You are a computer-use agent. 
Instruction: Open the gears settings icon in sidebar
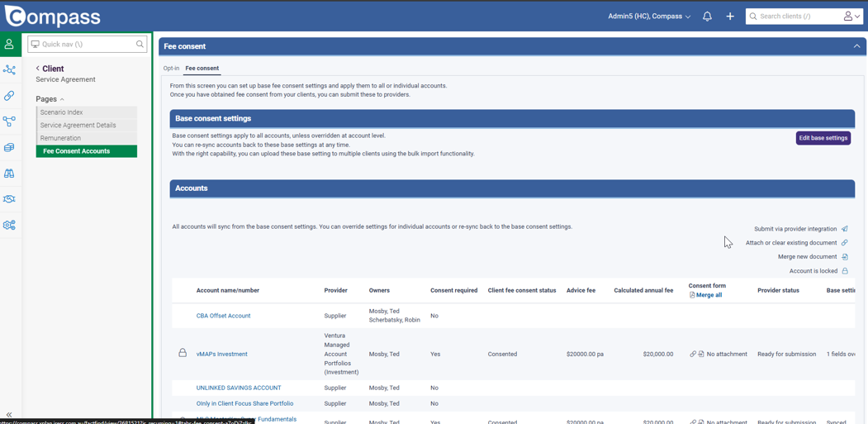[9, 225]
